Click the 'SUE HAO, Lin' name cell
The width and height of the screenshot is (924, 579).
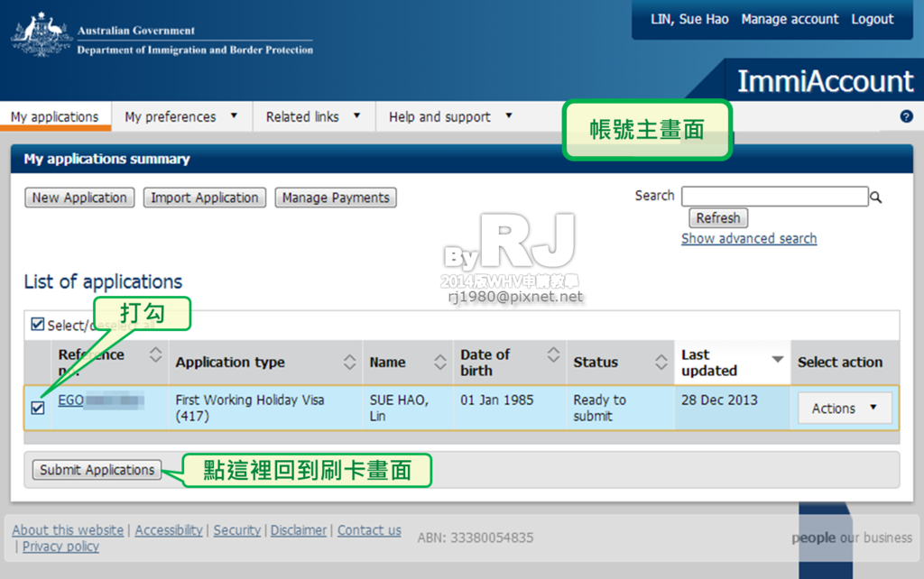(408, 408)
